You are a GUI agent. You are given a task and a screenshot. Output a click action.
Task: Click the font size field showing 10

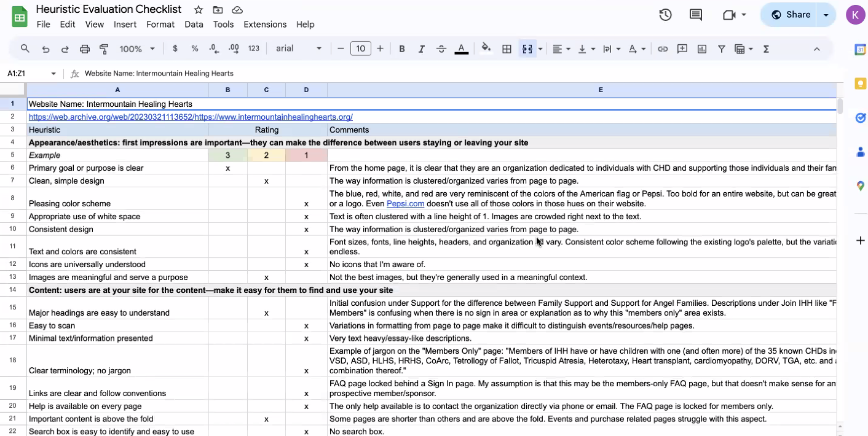point(361,49)
